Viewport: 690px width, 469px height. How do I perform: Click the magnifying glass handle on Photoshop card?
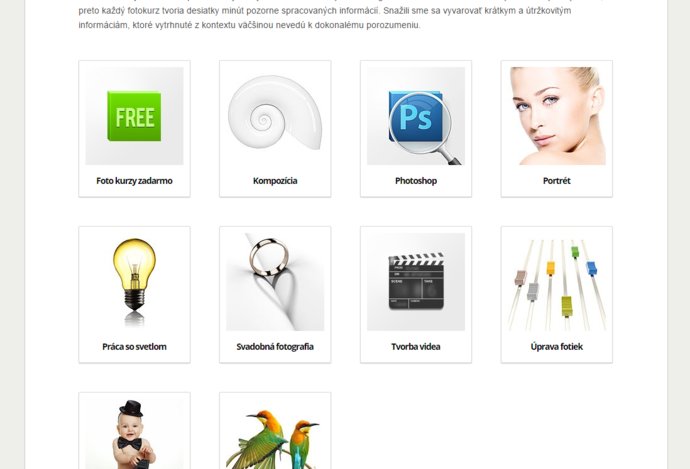click(x=451, y=157)
